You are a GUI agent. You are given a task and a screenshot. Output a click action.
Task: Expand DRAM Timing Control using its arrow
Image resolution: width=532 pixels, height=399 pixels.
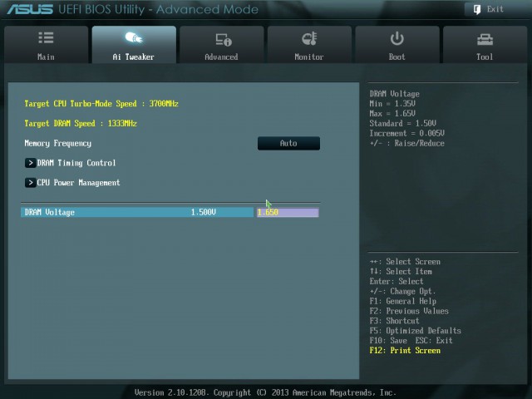[x=31, y=163]
